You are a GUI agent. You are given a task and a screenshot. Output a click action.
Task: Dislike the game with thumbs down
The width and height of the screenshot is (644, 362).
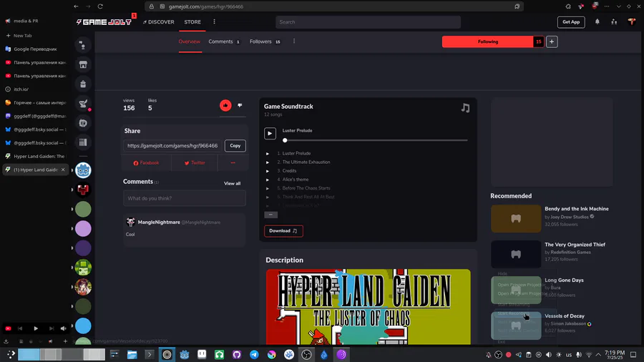click(x=240, y=105)
